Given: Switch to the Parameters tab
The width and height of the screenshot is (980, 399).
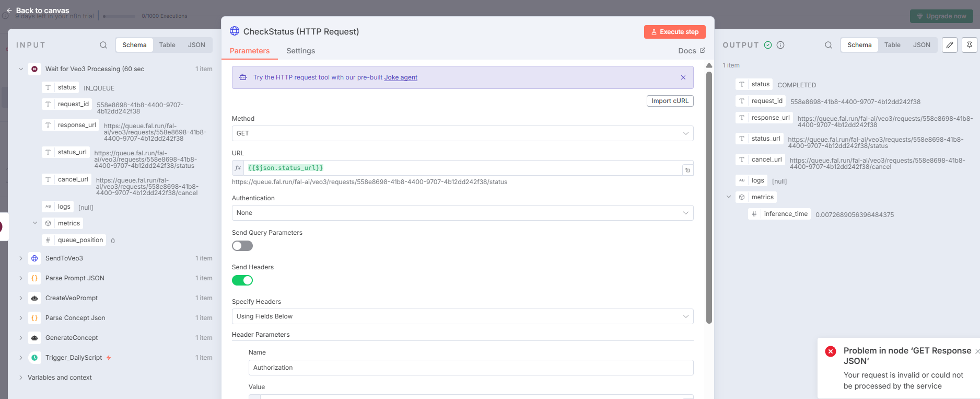Looking at the screenshot, I should pyautogui.click(x=250, y=51).
